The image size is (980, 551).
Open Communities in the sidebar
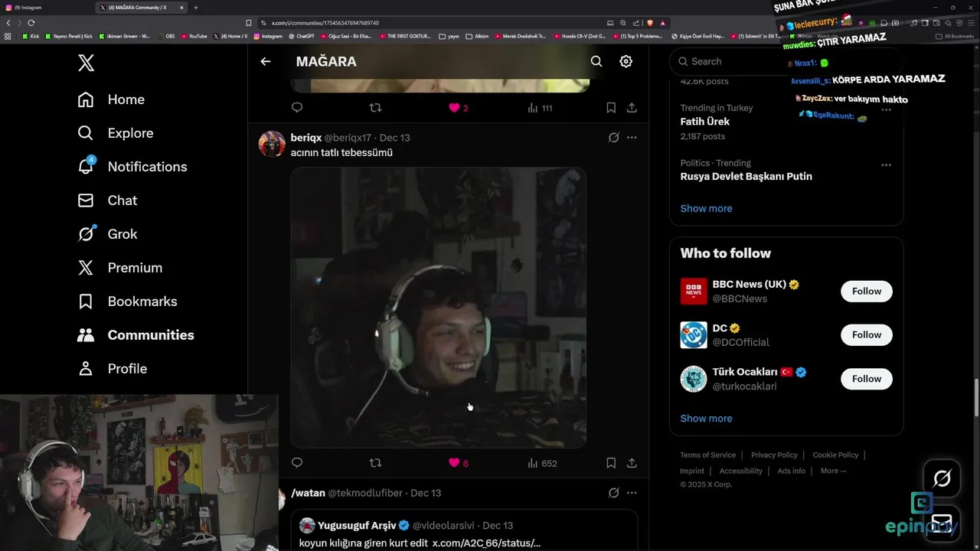point(136,335)
